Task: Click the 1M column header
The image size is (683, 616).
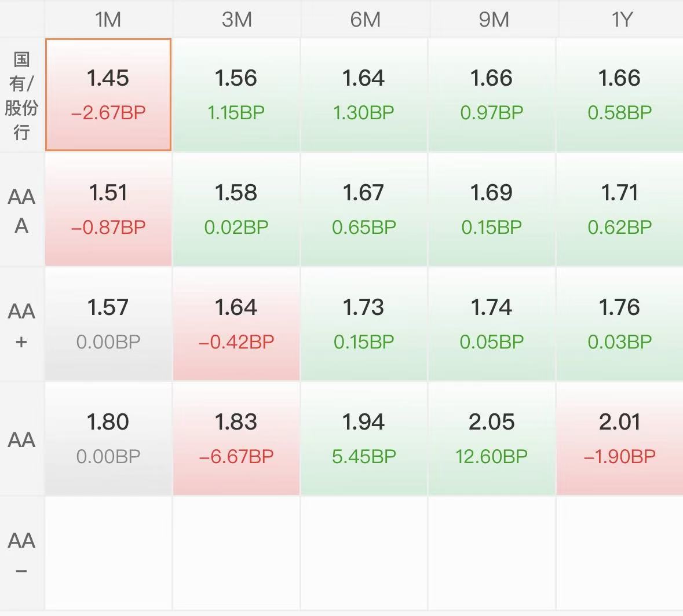Action: coord(108,20)
